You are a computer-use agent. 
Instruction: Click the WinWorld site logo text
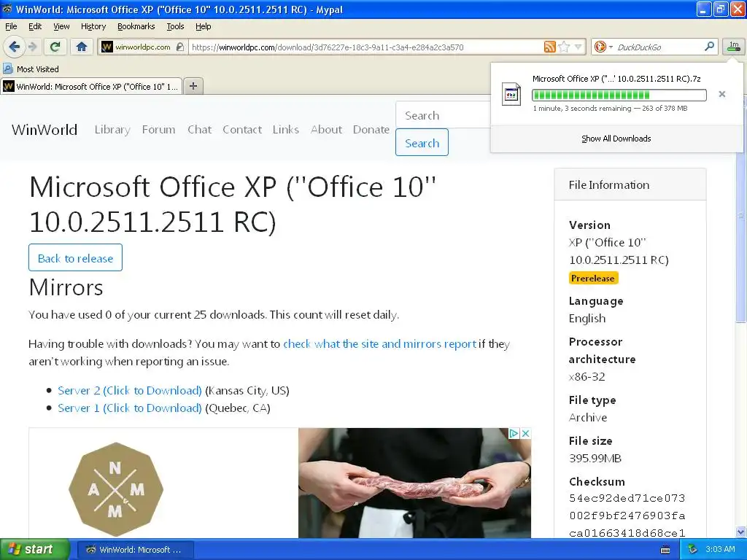coord(44,130)
